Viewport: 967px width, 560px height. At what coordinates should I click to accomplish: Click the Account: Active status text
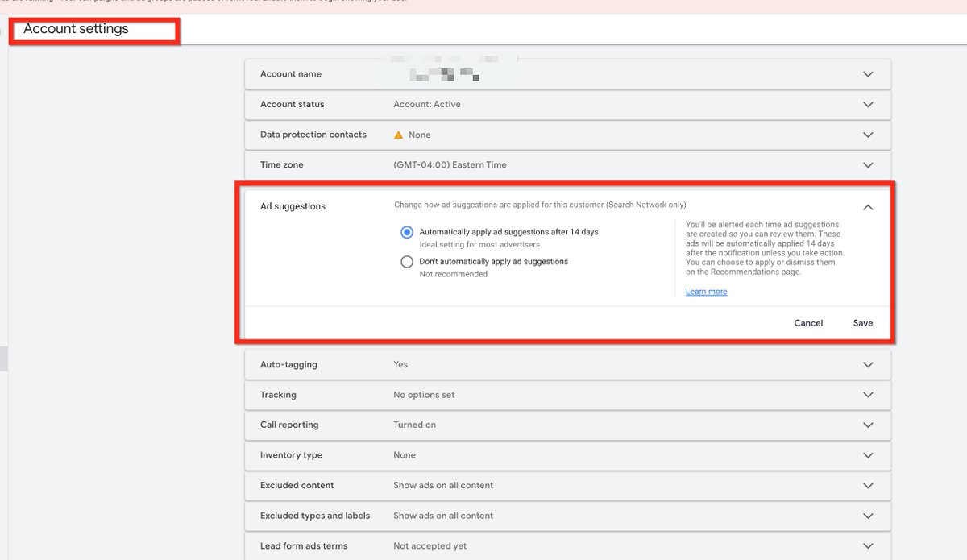(427, 104)
